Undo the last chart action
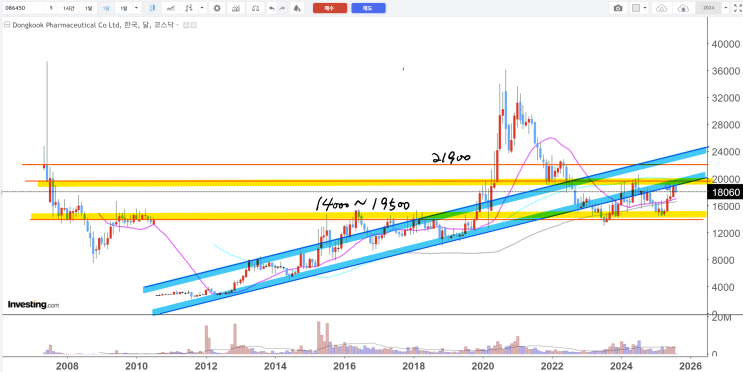Image resolution: width=743 pixels, height=372 pixels. point(272,8)
